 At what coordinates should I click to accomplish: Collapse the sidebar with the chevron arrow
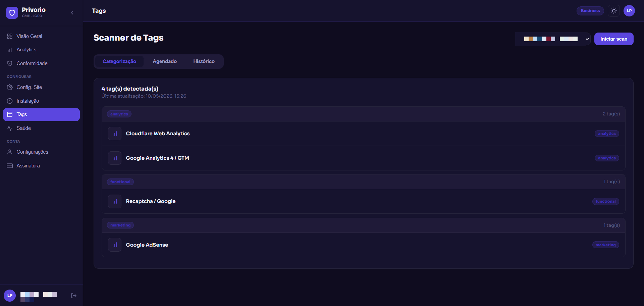coord(72,13)
